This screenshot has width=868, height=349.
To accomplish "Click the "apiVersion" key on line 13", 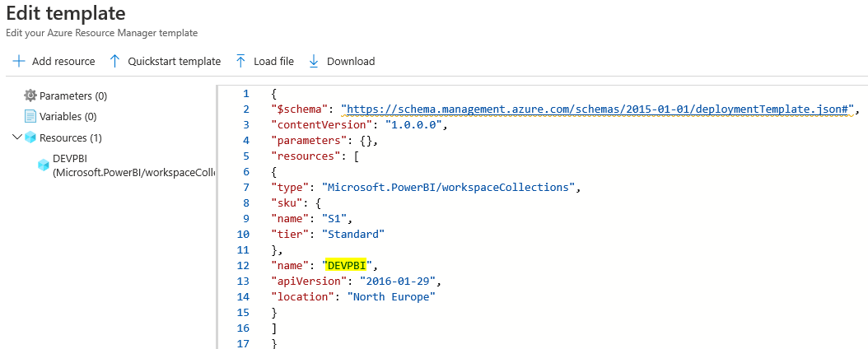I will pyautogui.click(x=308, y=282).
